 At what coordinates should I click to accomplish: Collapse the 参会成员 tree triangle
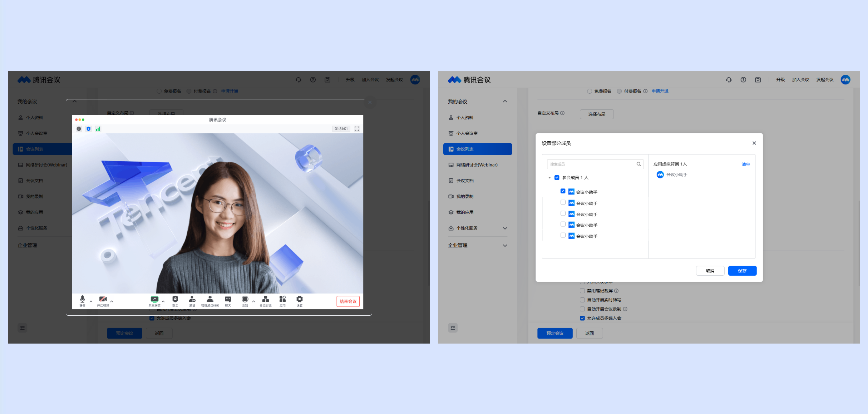pos(549,178)
